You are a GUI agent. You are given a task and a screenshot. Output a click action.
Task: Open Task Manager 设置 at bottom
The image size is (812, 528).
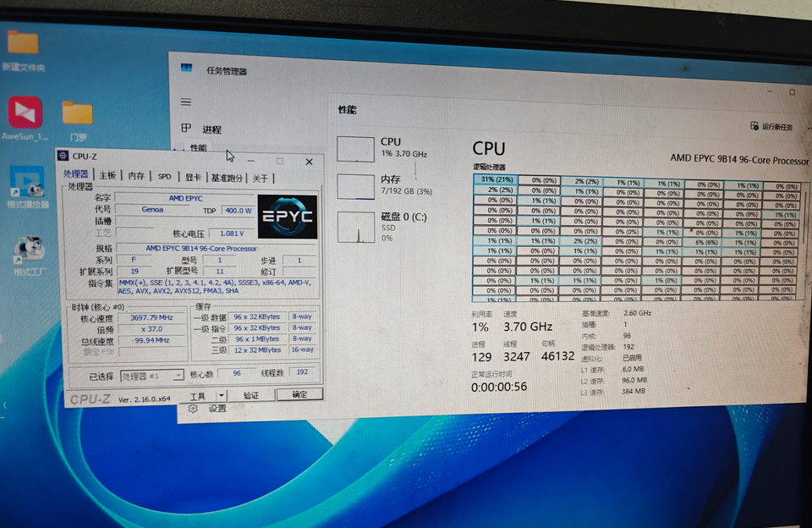209,409
